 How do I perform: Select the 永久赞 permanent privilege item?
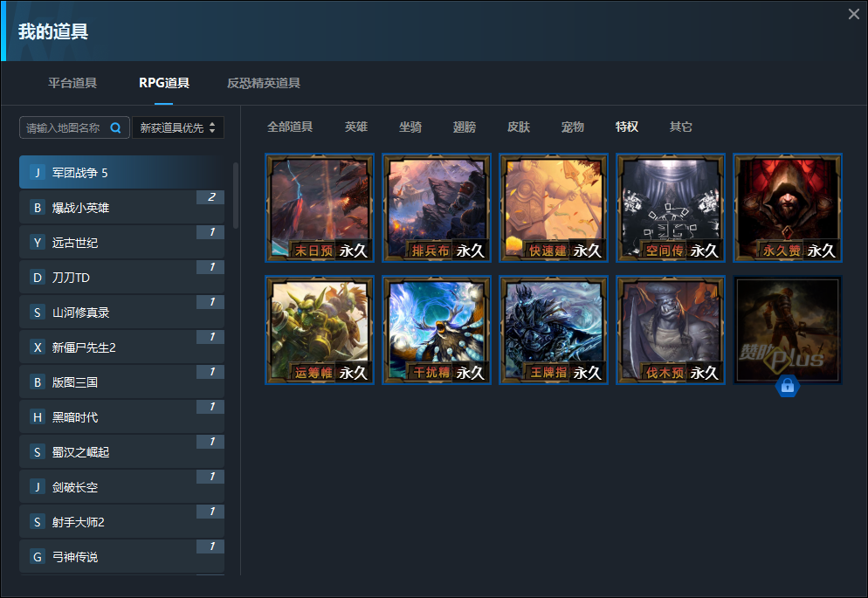[788, 208]
